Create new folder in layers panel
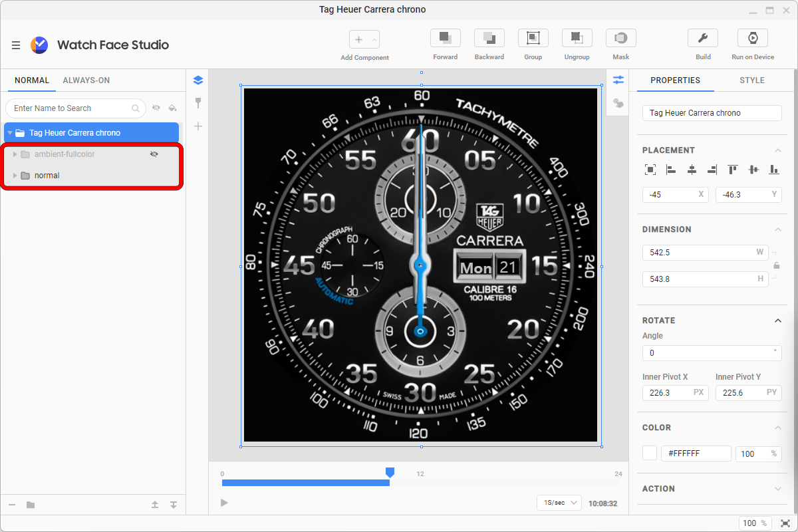This screenshot has height=532, width=798. click(x=31, y=505)
